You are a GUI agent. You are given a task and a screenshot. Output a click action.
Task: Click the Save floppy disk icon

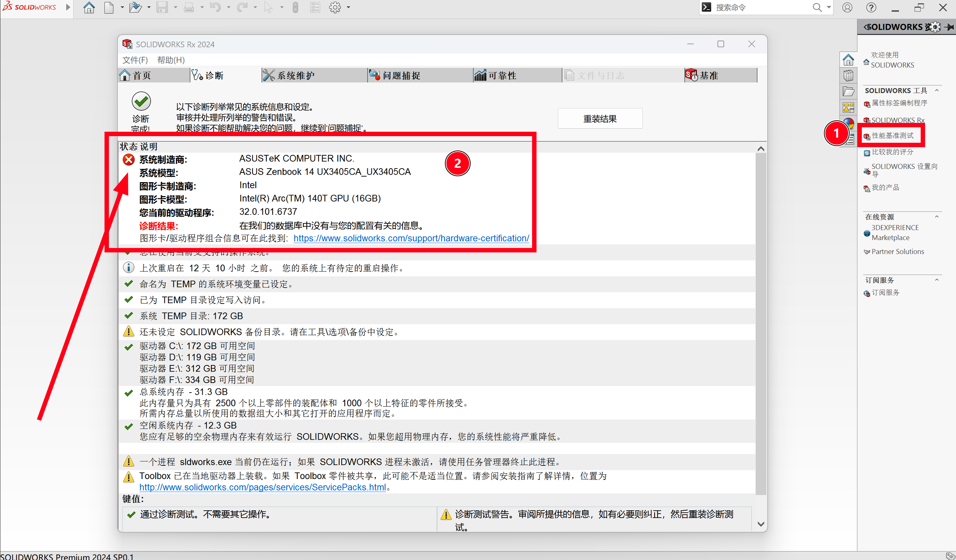click(x=162, y=8)
